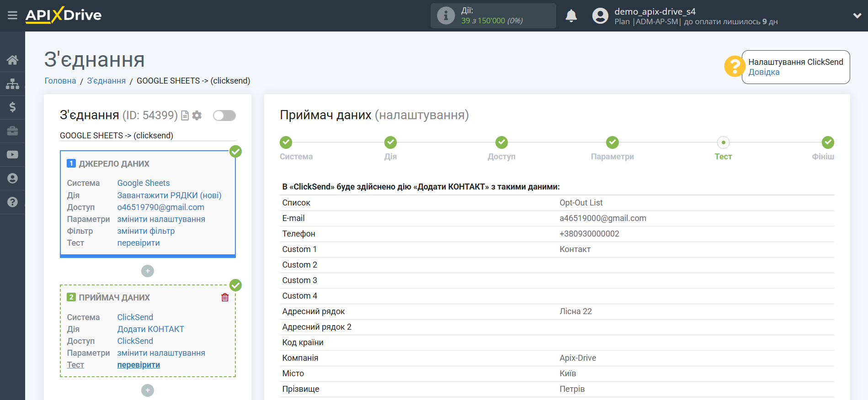Open o46519790@gmail.com access link
The height and width of the screenshot is (400, 868).
pyautogui.click(x=161, y=207)
